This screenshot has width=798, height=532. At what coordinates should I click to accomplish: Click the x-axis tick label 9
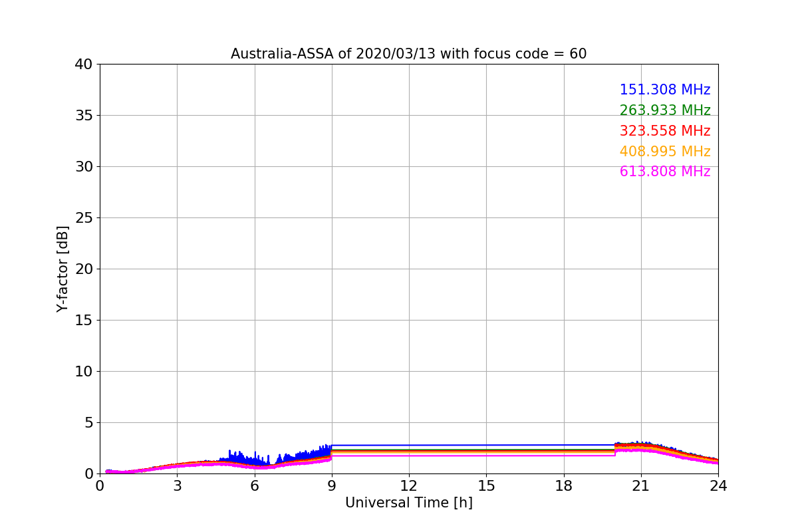click(332, 486)
